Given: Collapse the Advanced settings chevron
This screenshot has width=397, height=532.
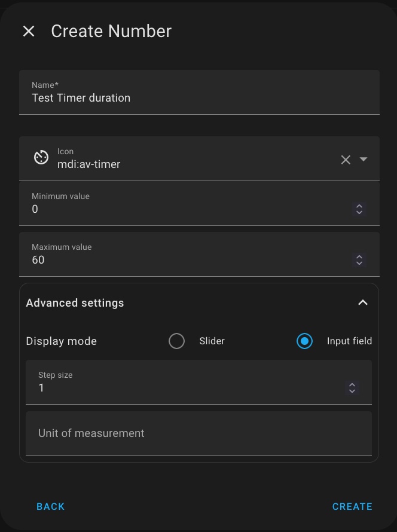Looking at the screenshot, I should click(363, 302).
